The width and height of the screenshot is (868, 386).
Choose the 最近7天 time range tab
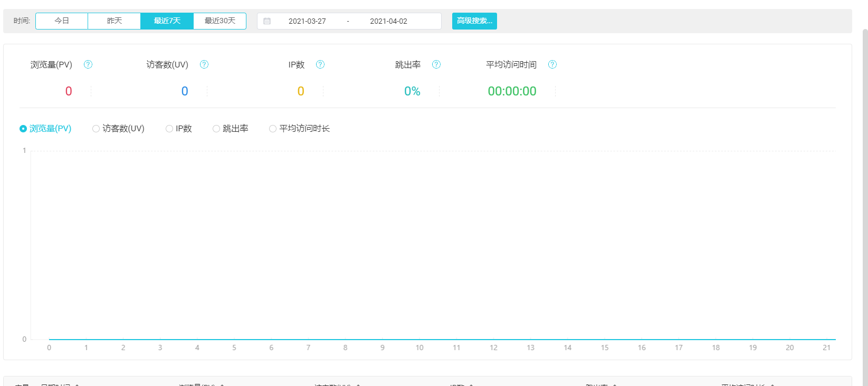pyautogui.click(x=167, y=21)
